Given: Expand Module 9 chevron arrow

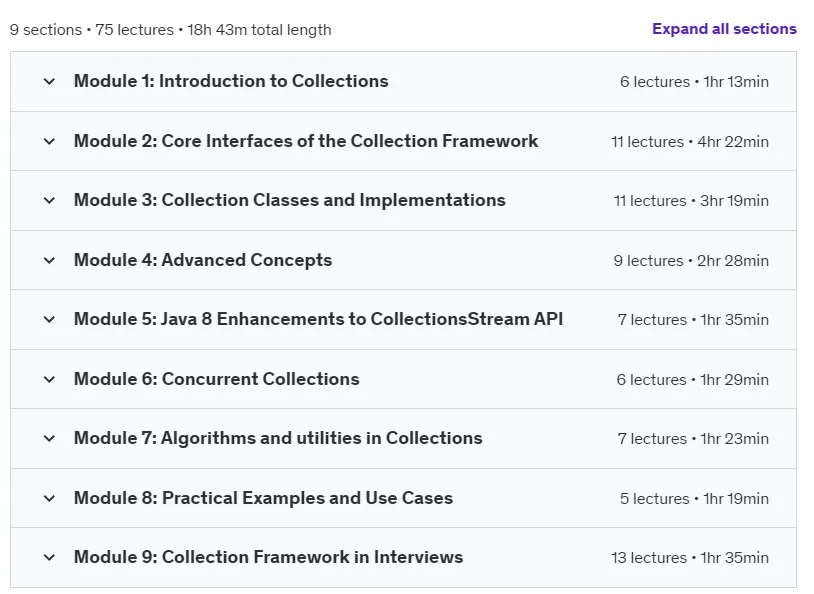Looking at the screenshot, I should pyautogui.click(x=49, y=558).
